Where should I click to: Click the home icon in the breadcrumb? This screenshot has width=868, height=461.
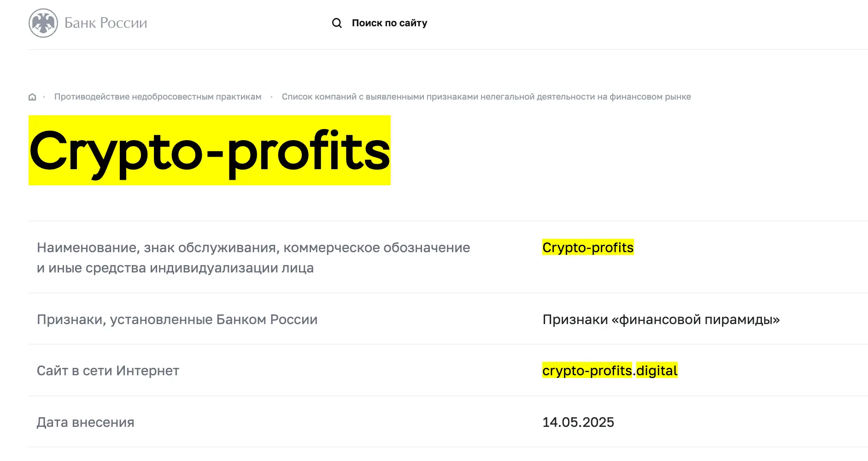click(32, 96)
